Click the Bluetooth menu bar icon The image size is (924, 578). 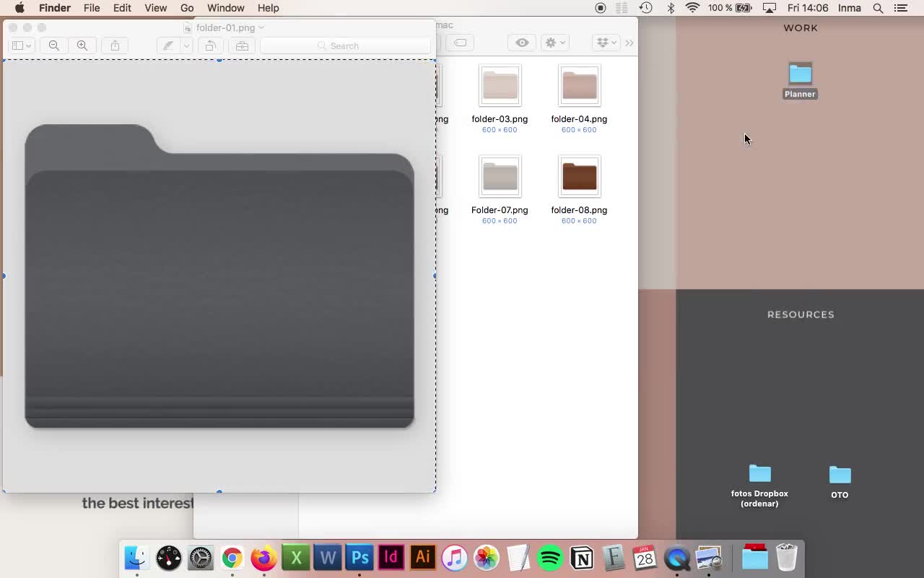671,8
